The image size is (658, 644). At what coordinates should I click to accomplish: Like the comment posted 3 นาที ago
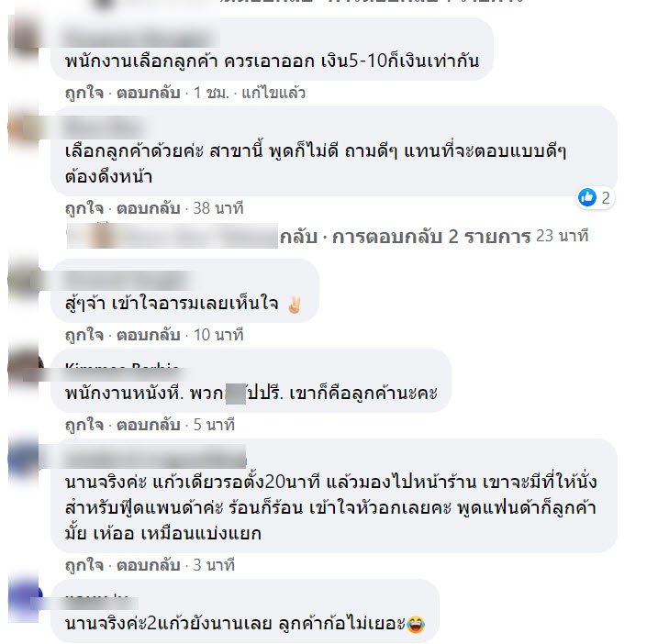coord(84,565)
